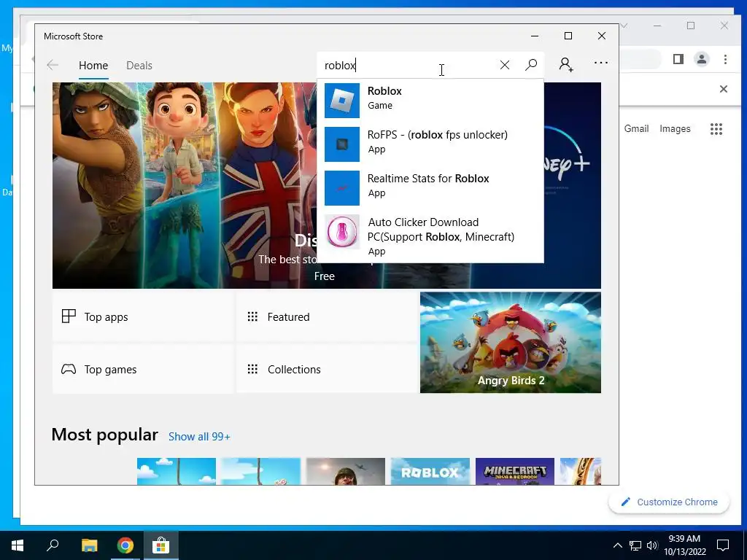Open the Angry Birds 2 tile
The image size is (747, 560).
point(510,343)
